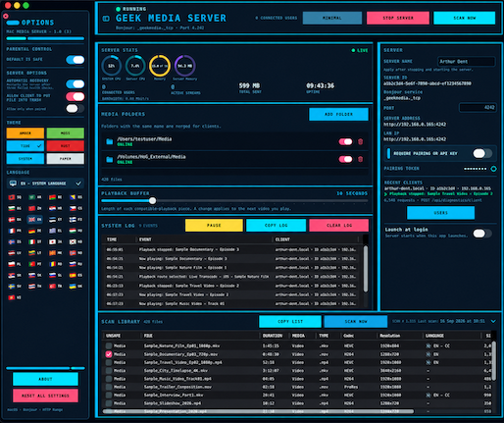The height and width of the screenshot is (423, 504).
Task: Pick the EN British flag language
Action: coord(35,220)
